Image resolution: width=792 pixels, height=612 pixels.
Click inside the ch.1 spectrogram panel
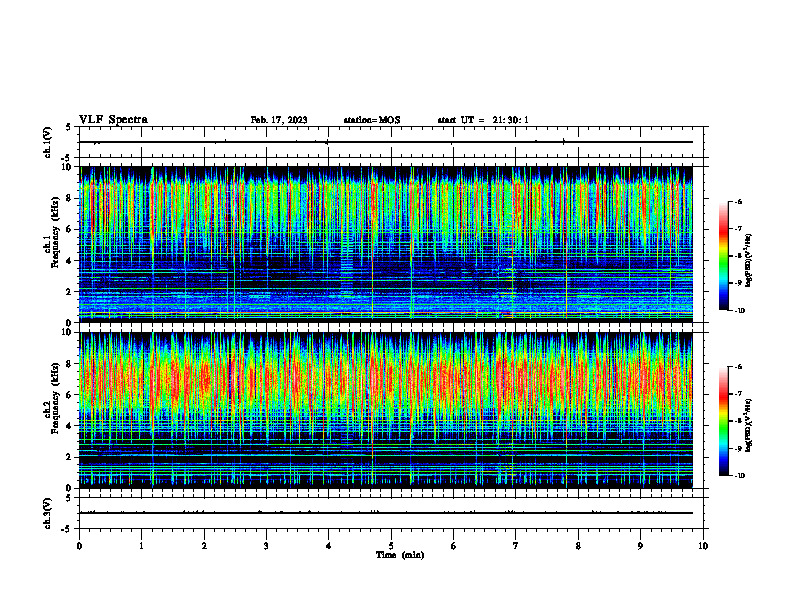tap(386, 244)
